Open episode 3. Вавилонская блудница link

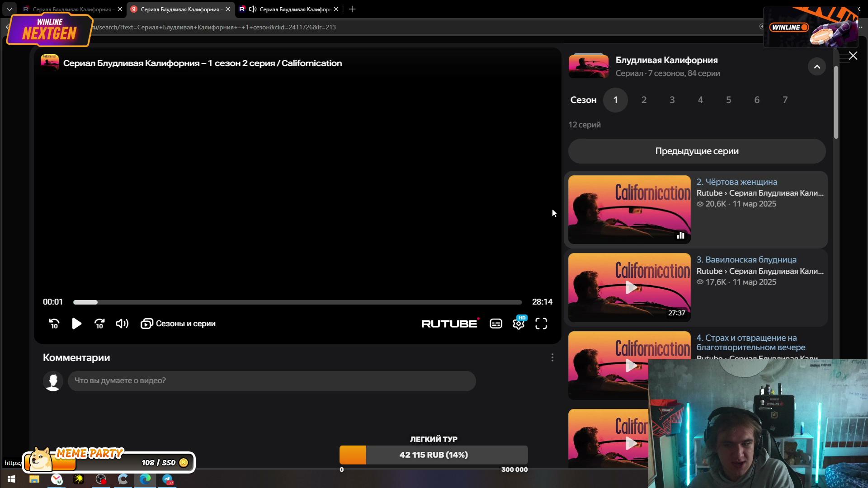click(x=746, y=260)
